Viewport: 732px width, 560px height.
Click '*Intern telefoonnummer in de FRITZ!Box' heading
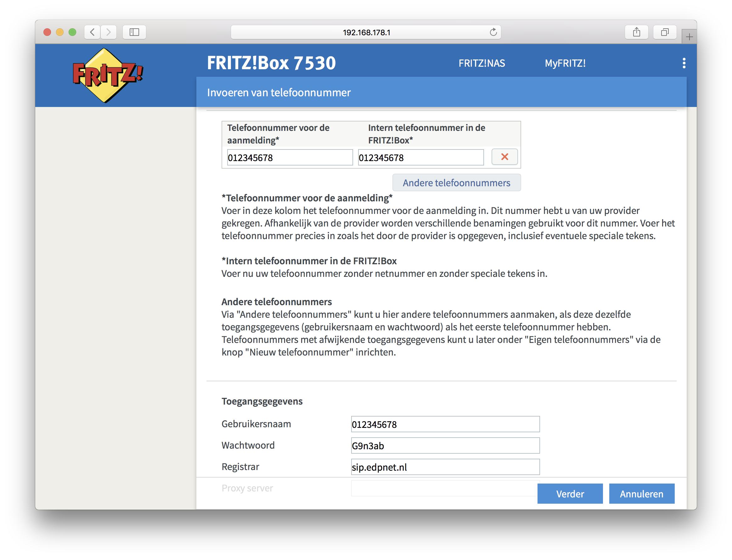tap(309, 261)
